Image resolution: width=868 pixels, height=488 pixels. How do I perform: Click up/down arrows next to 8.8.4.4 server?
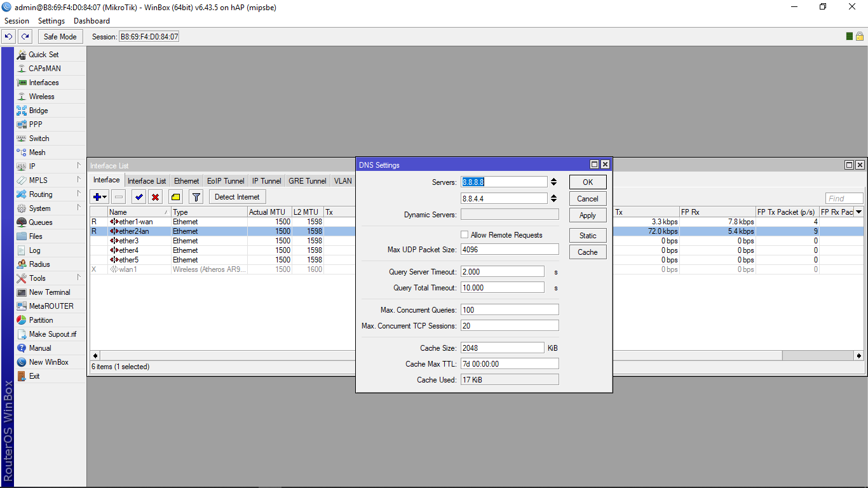click(554, 198)
